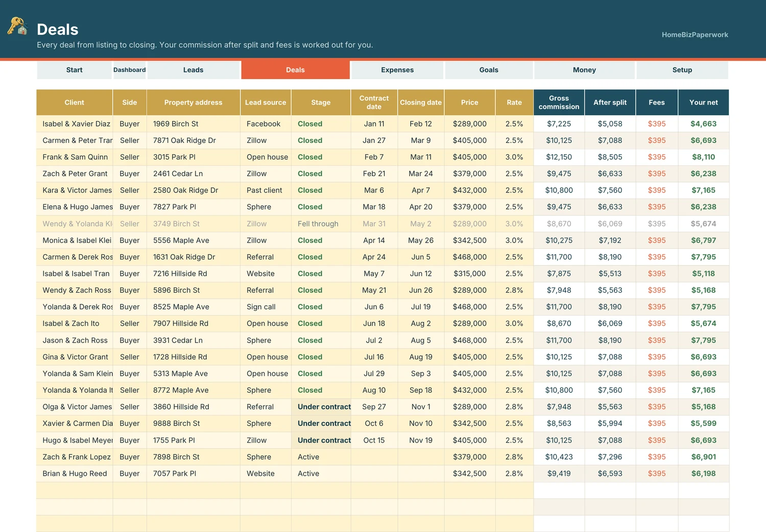Click the $315,000 price cell
This screenshot has height=532, width=766.
click(470, 274)
